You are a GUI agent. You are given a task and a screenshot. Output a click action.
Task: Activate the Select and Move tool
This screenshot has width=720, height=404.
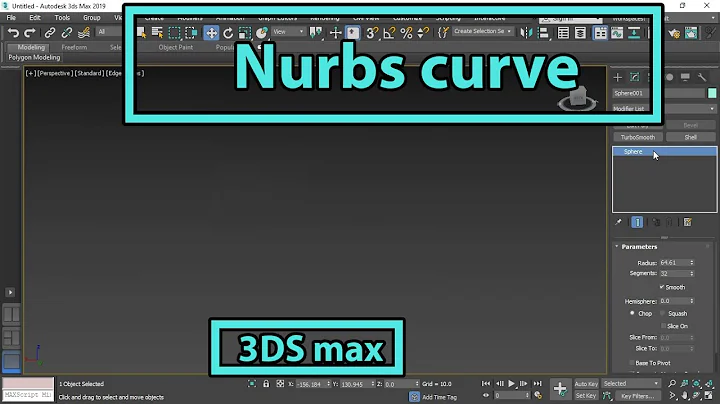point(211,33)
